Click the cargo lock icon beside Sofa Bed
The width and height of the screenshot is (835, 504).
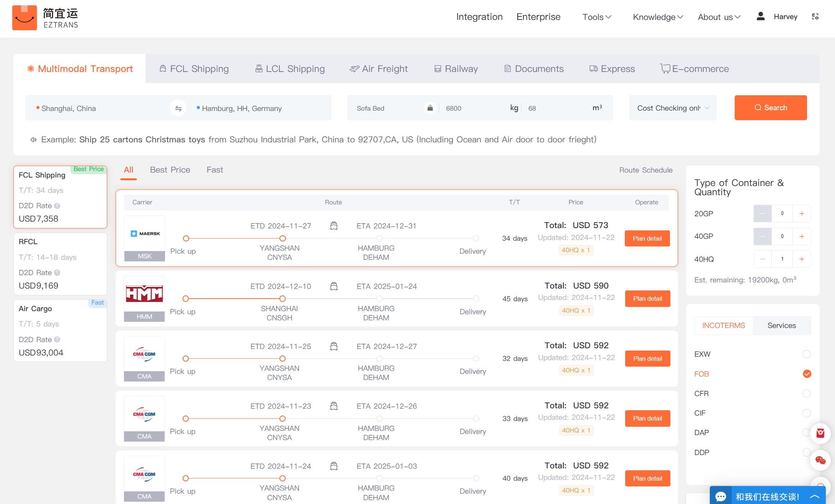click(x=430, y=108)
